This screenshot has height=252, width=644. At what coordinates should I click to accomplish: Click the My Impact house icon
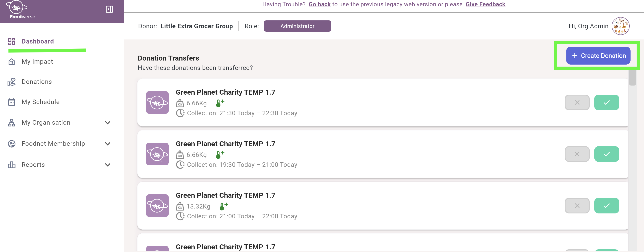[11, 61]
